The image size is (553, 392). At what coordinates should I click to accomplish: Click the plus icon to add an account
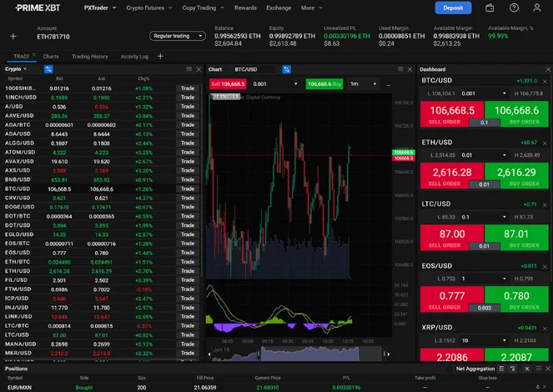(13, 37)
